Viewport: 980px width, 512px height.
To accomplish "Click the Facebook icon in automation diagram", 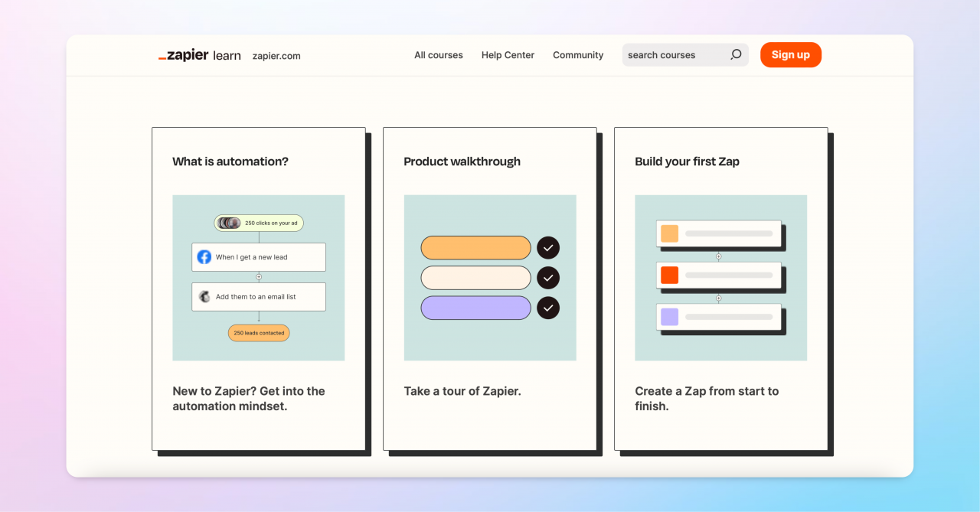I will click(204, 257).
